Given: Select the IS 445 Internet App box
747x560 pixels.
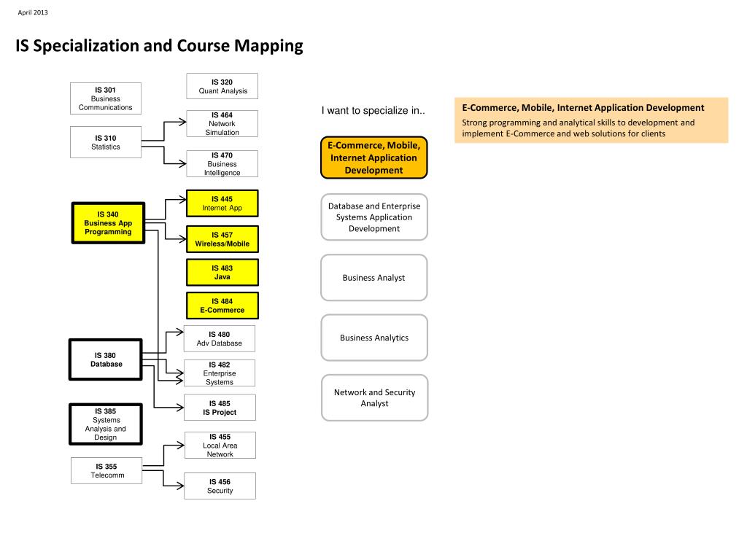Looking at the screenshot, I should tap(222, 203).
